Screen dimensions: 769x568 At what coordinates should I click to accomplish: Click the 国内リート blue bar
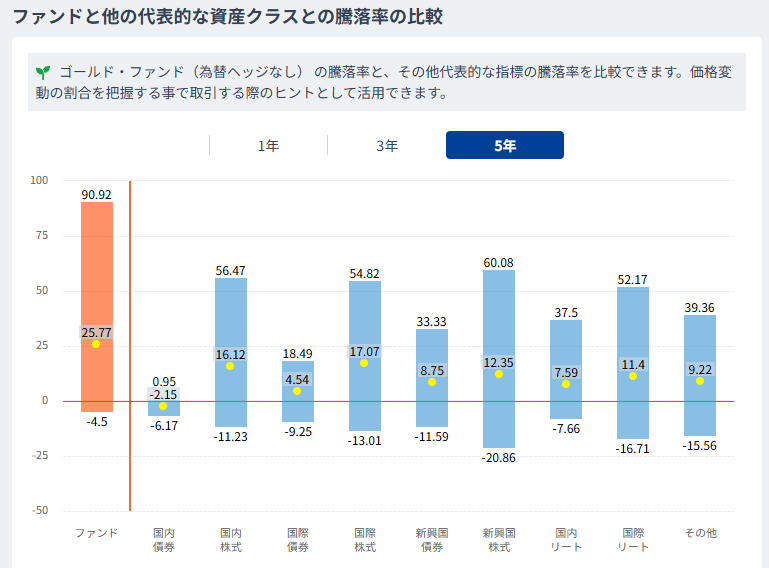(x=566, y=369)
